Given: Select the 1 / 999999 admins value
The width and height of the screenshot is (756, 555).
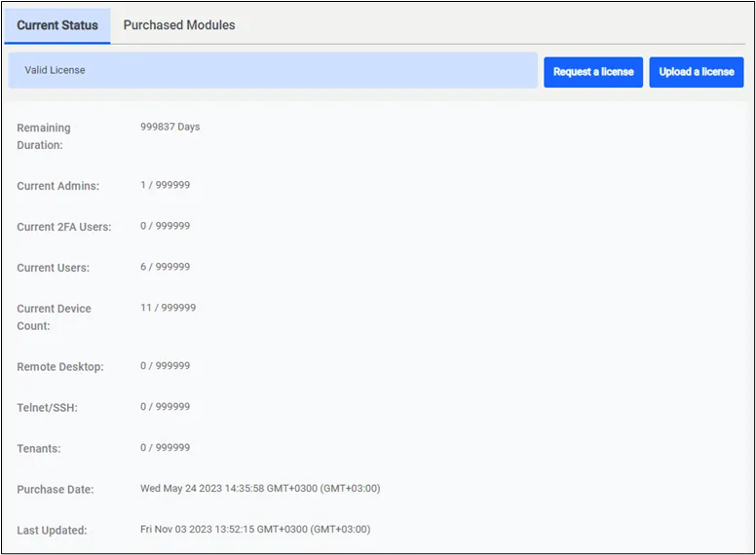Looking at the screenshot, I should pos(166,185).
